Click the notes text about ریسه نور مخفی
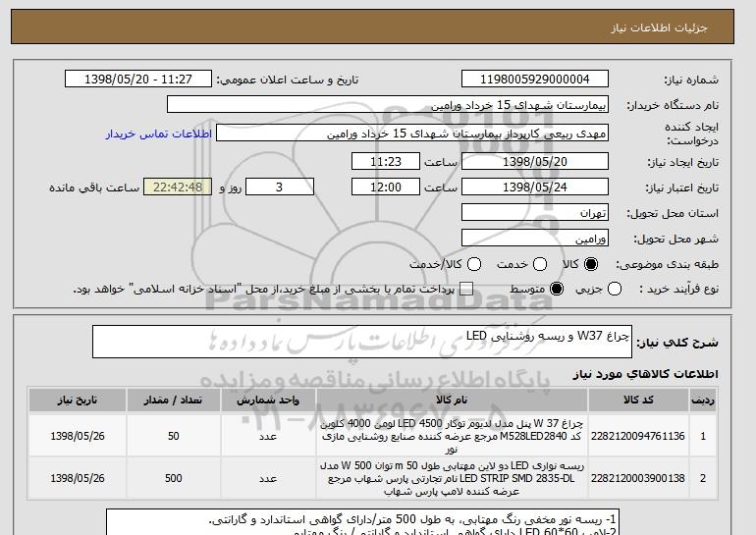756x535 pixels. click(x=412, y=519)
